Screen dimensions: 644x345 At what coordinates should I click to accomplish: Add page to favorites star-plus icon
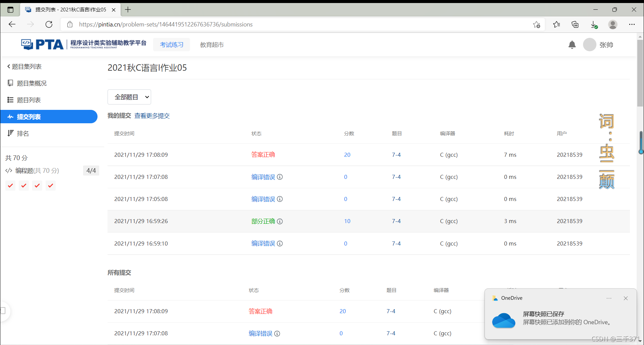point(536,24)
